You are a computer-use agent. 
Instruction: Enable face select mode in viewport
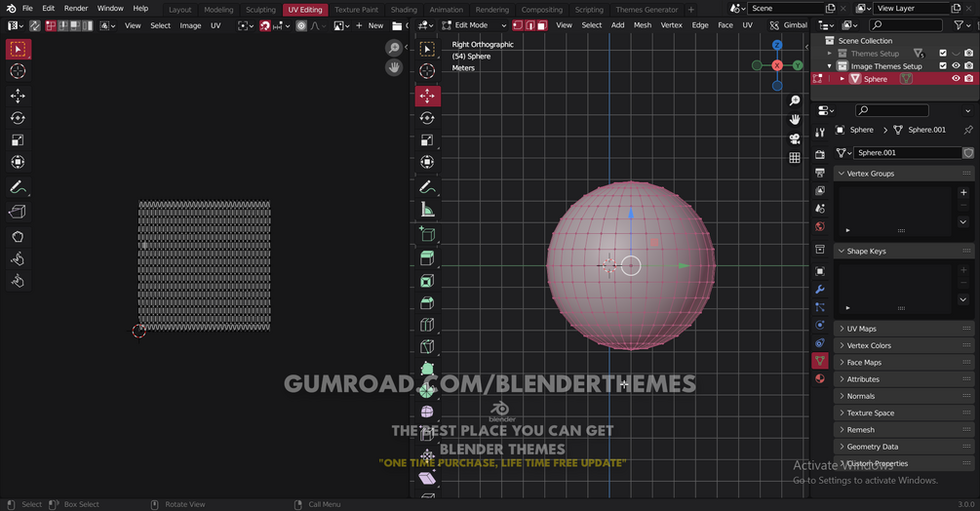tap(542, 25)
